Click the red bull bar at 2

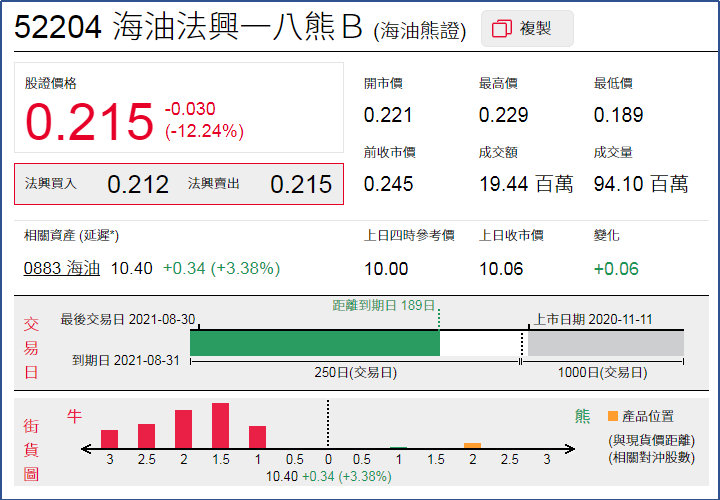point(184,429)
